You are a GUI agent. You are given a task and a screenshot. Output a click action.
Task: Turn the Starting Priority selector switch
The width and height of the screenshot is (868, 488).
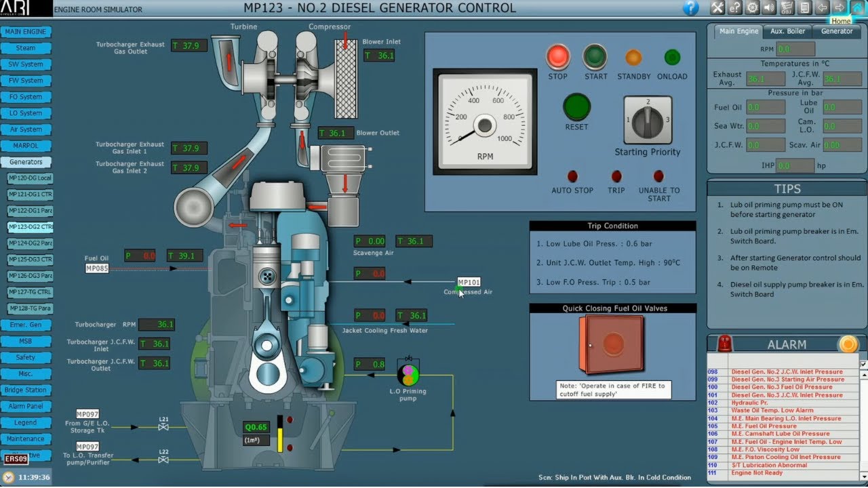coord(648,120)
